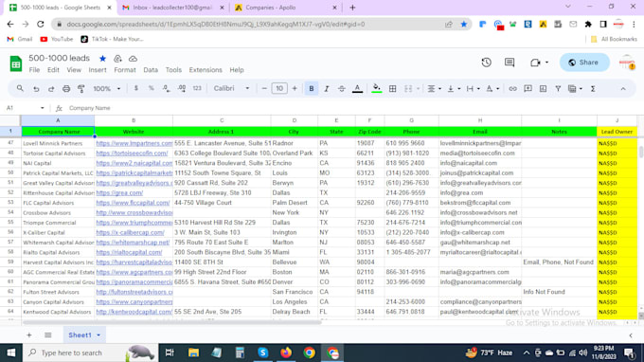This screenshot has height=362, width=644.
Task: Redo the last action
Action: point(51,89)
